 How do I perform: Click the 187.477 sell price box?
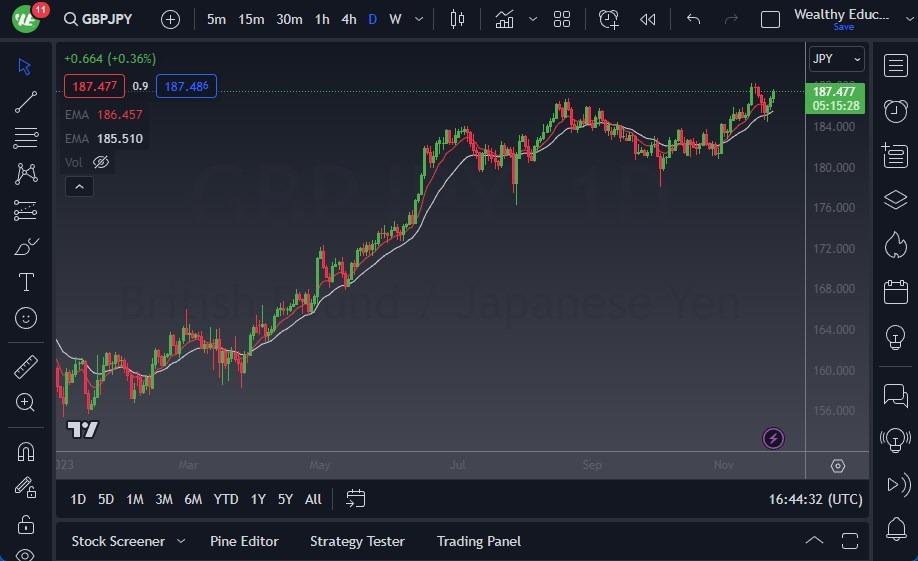pos(94,86)
